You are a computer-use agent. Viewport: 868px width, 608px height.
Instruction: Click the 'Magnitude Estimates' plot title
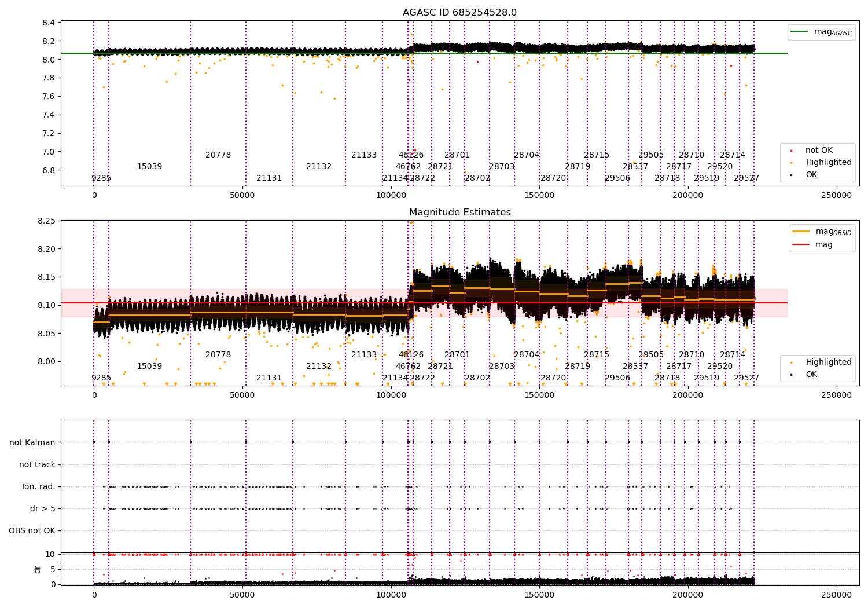click(459, 213)
